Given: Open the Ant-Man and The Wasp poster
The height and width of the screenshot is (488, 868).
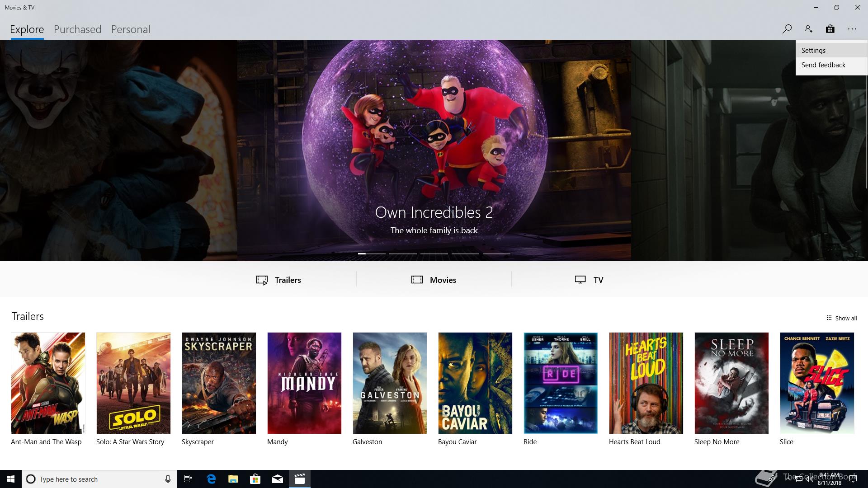Looking at the screenshot, I should [x=48, y=383].
